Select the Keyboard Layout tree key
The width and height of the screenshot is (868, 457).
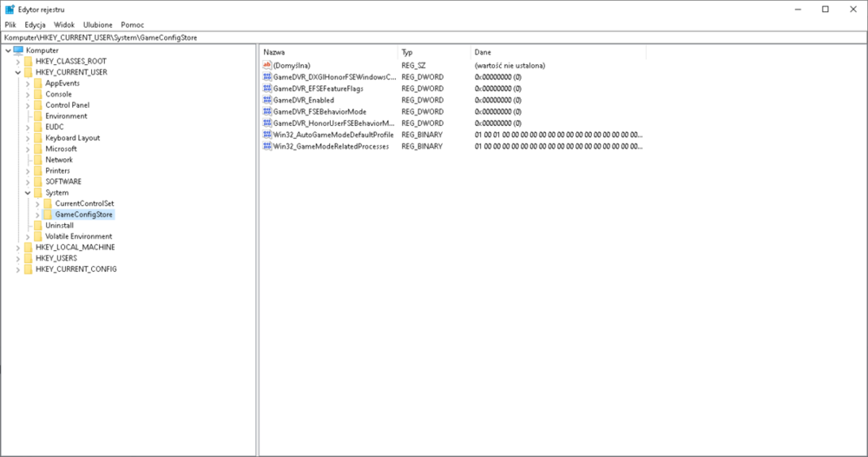[73, 138]
